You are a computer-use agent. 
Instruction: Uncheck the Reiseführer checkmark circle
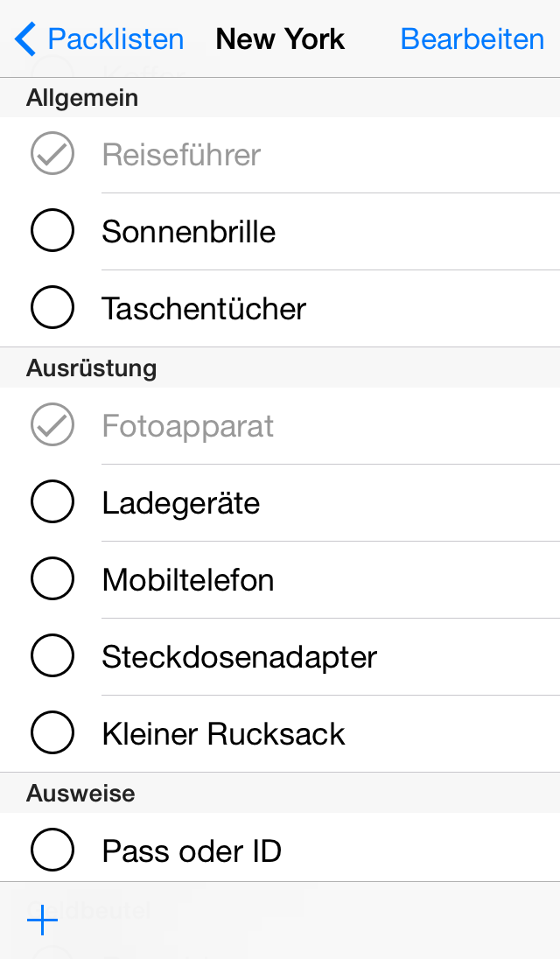52,155
